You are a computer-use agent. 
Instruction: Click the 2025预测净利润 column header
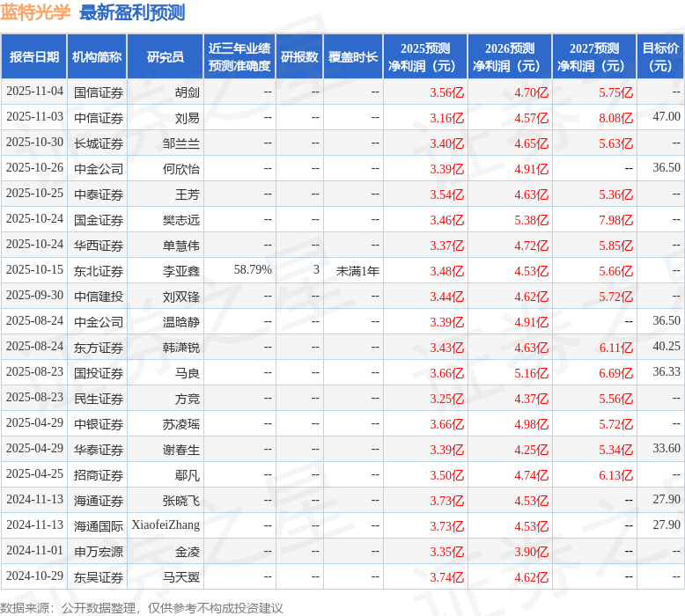425,56
